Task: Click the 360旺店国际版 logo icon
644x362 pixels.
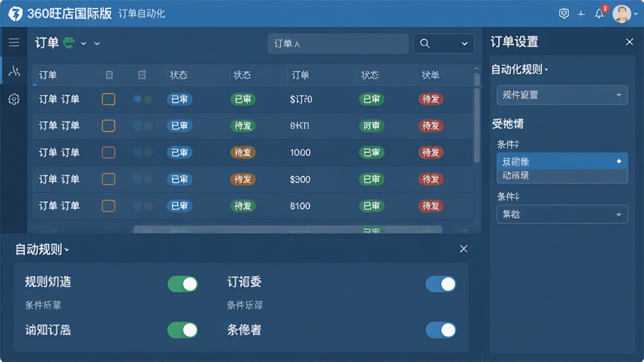Action: [15, 14]
